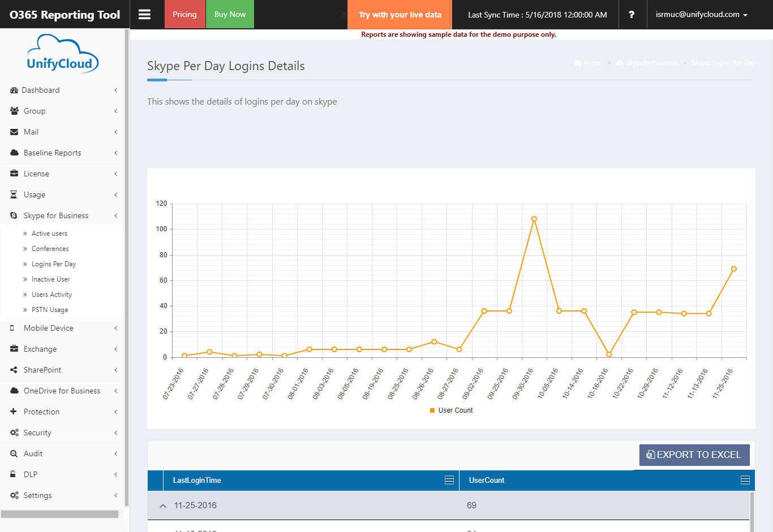Click the Skype for Business Skype icon
This screenshot has height=532, width=773.
pyautogui.click(x=14, y=215)
